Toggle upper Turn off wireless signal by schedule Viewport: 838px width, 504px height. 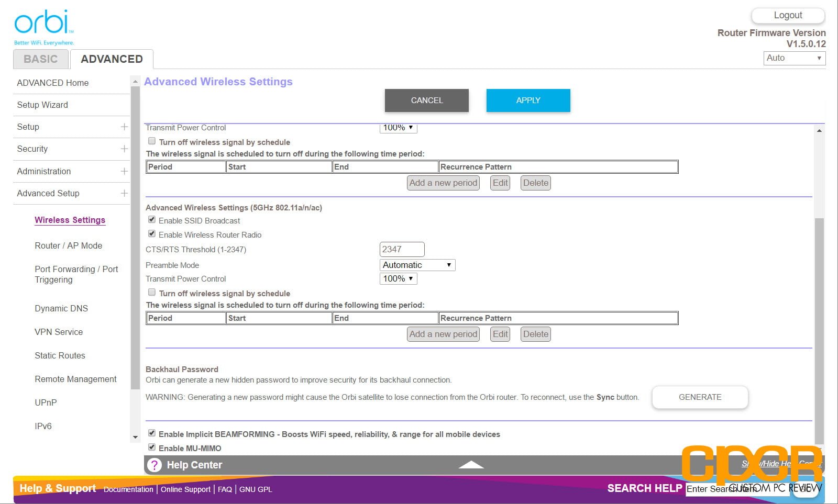click(152, 141)
